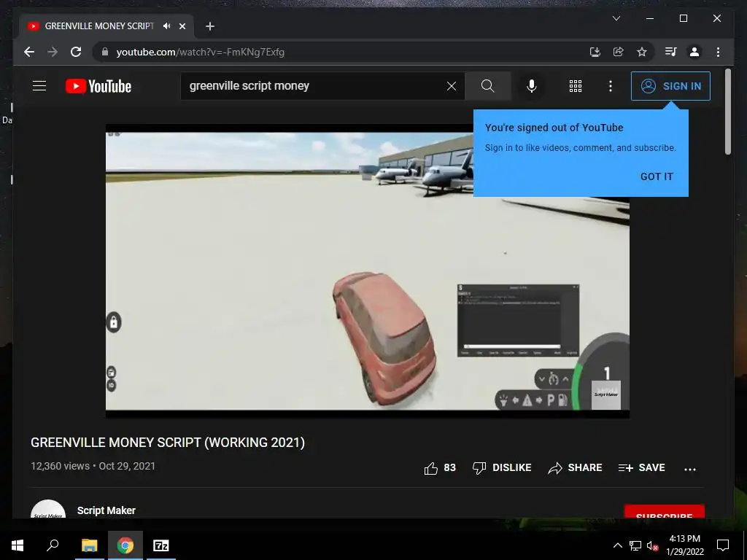747x560 pixels.
Task: Click the SIGN IN button
Action: pyautogui.click(x=670, y=86)
